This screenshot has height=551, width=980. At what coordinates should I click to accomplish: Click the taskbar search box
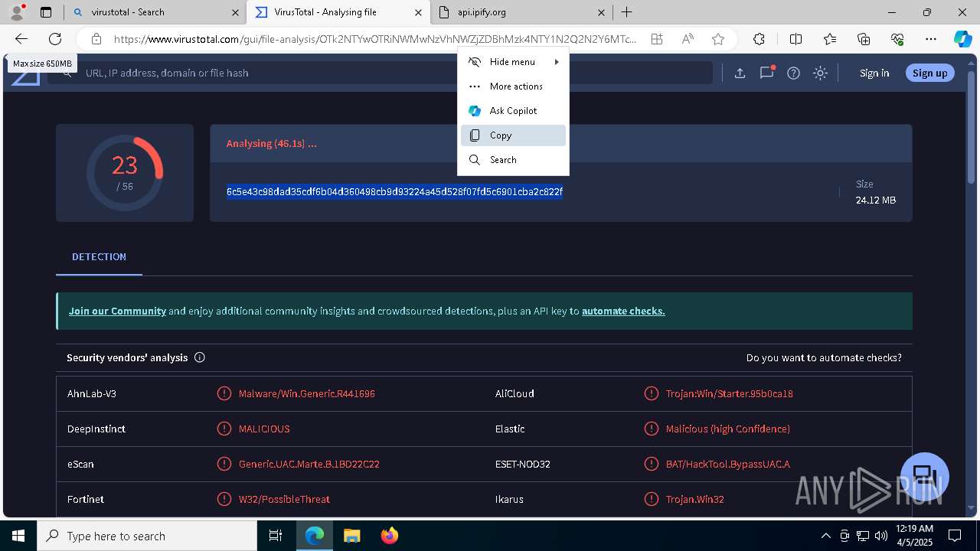point(147,536)
